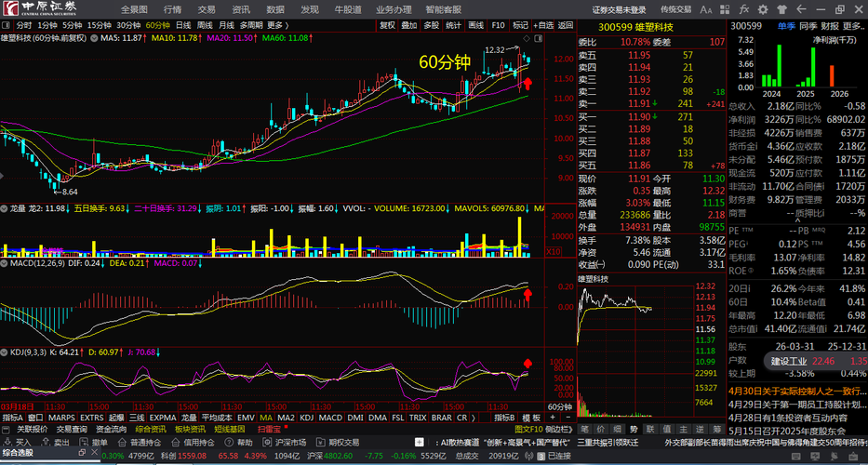
Task: Open the 牛股道 menu
Action: (x=349, y=9)
